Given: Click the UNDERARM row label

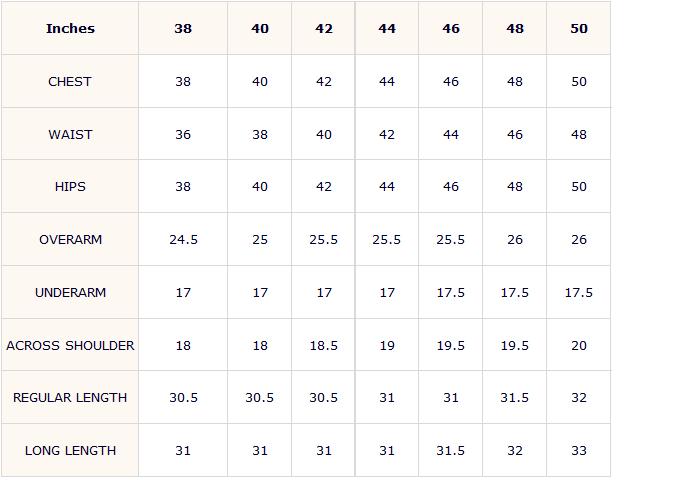Looking at the screenshot, I should [70, 292].
